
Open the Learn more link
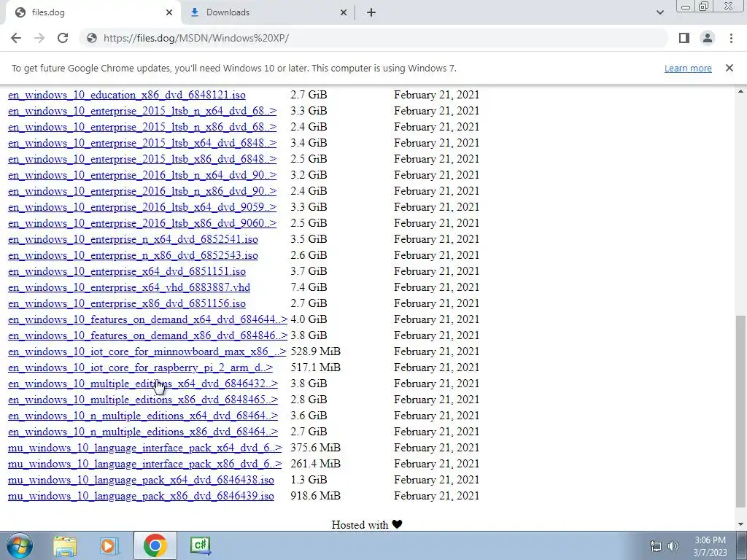pyautogui.click(x=688, y=68)
